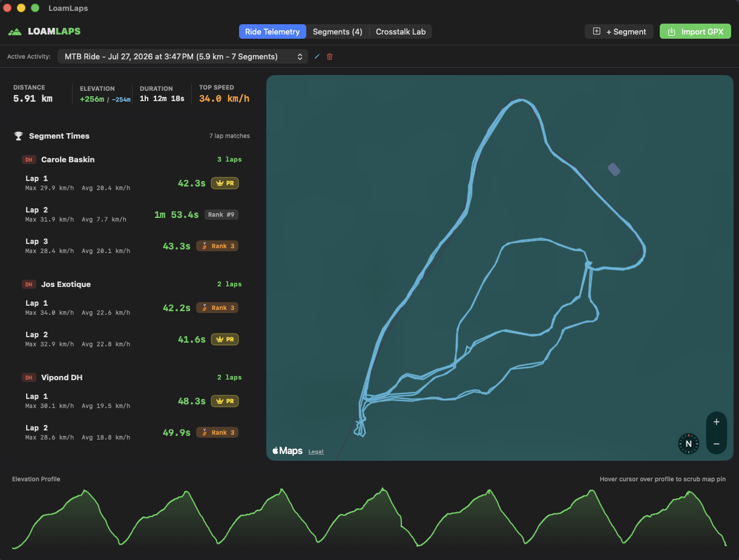This screenshot has height=560, width=739.
Task: Click the Rank 3 medal on Carole Baskin Lap 3
Action: [217, 246]
